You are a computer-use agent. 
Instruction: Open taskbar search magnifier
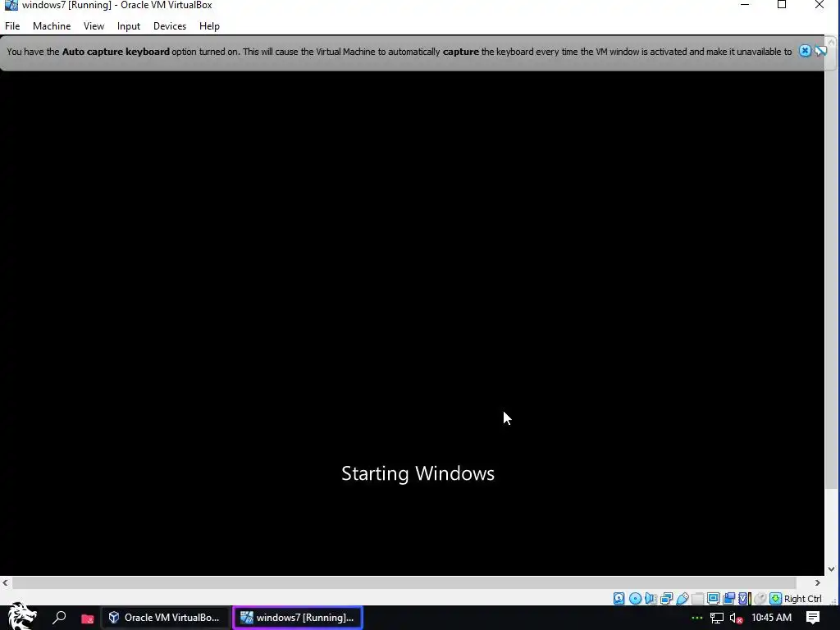click(59, 618)
